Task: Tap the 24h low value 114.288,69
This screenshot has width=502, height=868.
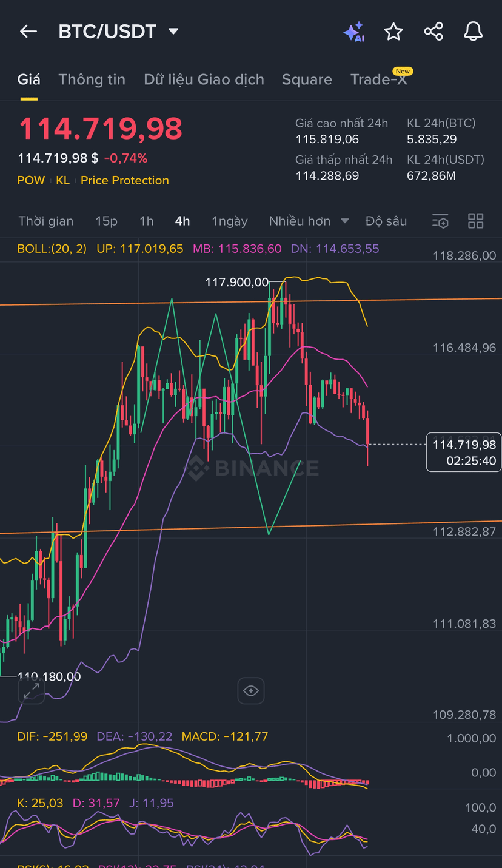Action: point(327,176)
